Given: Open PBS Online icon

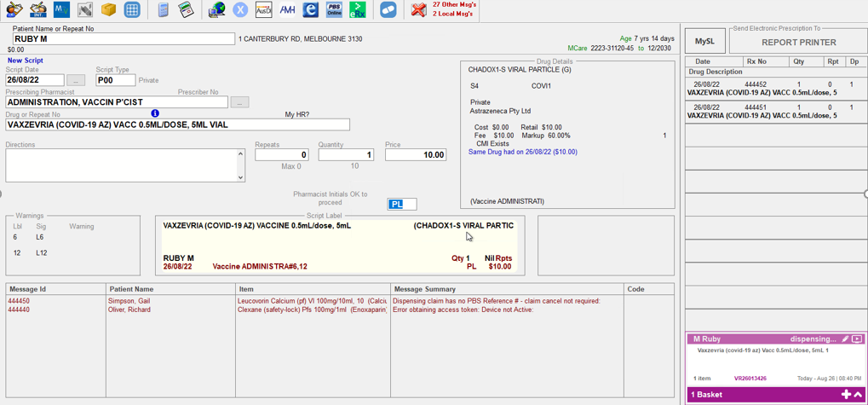Looking at the screenshot, I should 334,9.
